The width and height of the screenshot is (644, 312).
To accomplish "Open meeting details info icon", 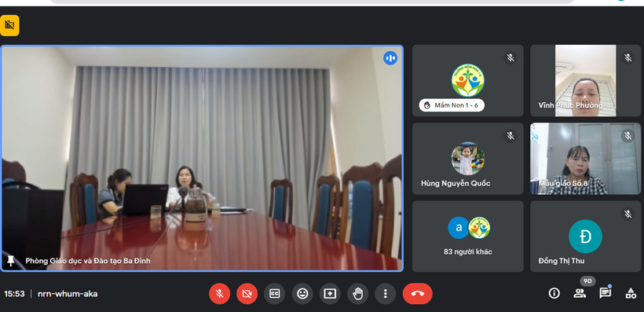I will point(554,293).
